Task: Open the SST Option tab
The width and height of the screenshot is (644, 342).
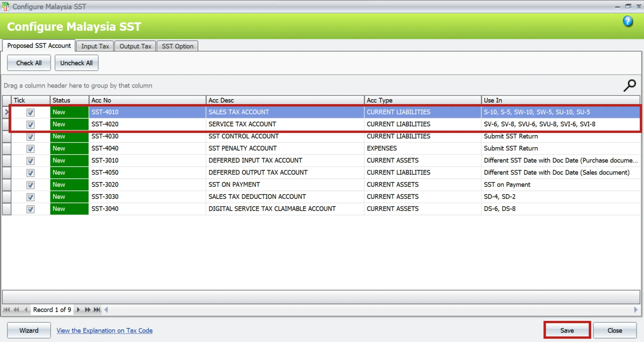Action: (x=177, y=46)
